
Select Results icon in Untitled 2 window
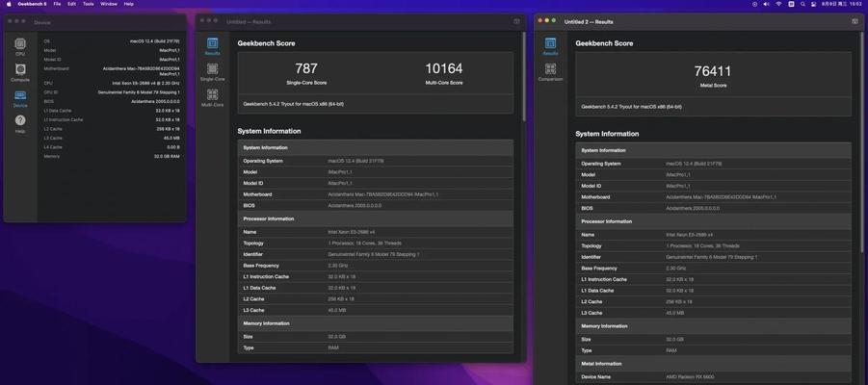click(x=550, y=46)
